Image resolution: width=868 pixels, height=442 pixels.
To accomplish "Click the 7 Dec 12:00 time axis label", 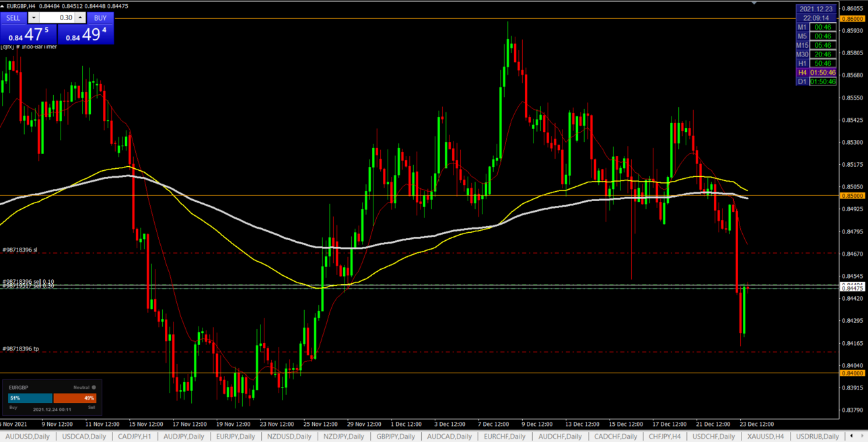I will 494,425.
